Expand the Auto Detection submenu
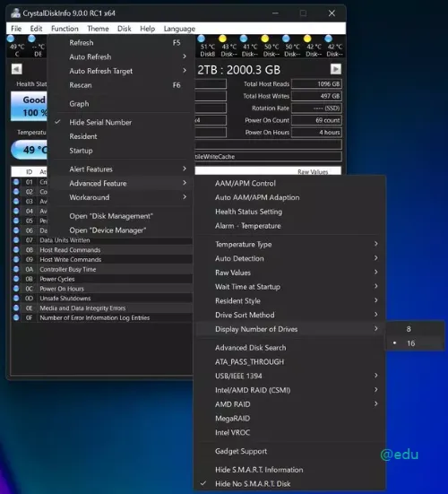 [289, 258]
